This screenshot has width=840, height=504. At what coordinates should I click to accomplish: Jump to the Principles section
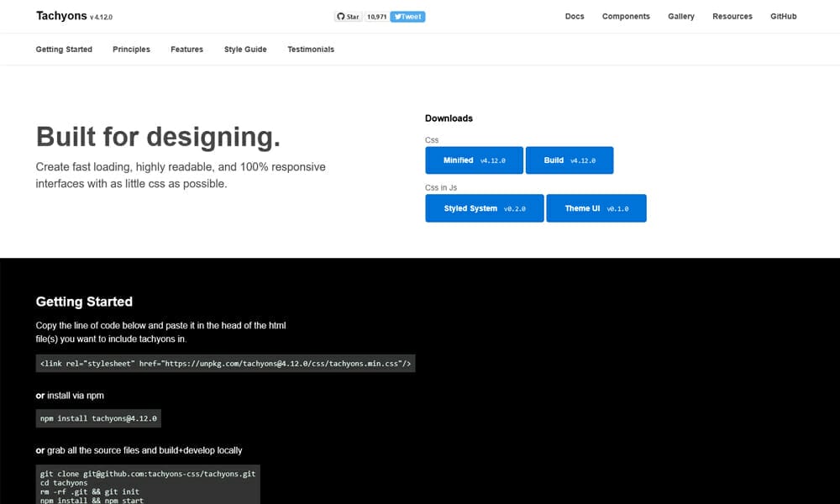(x=131, y=50)
